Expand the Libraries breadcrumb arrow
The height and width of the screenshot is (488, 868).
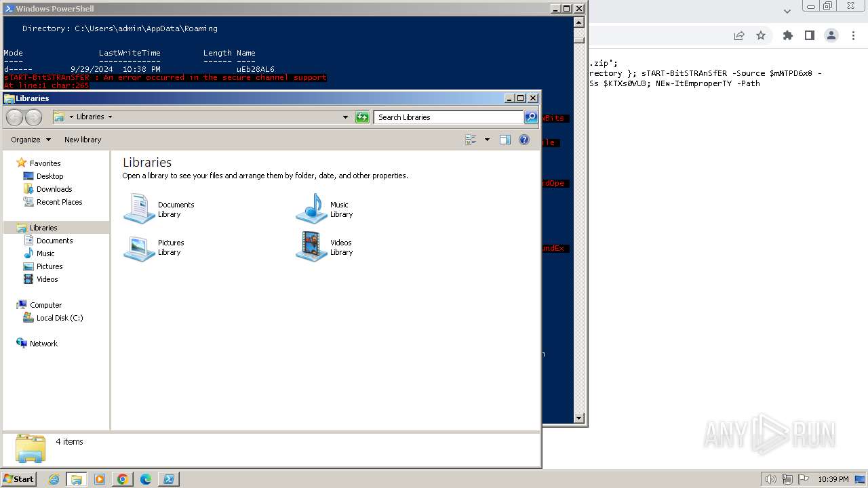click(110, 117)
